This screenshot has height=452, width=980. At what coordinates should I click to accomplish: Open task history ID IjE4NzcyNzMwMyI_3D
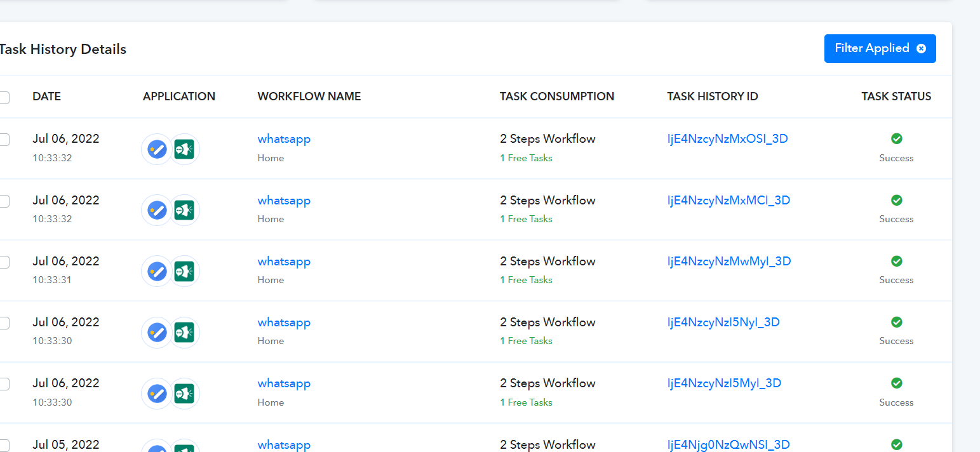(x=729, y=261)
